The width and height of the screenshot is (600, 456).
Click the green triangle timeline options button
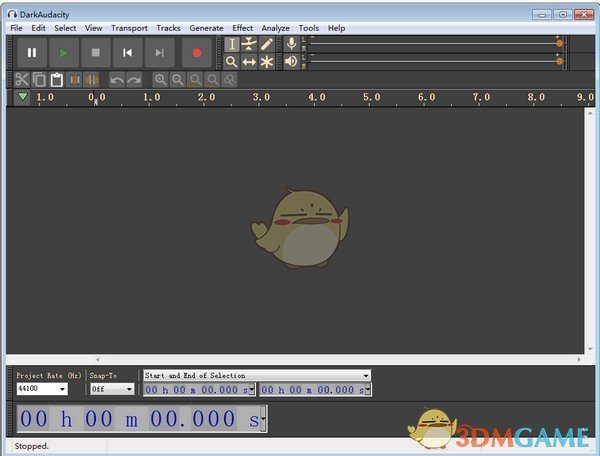tap(23, 97)
